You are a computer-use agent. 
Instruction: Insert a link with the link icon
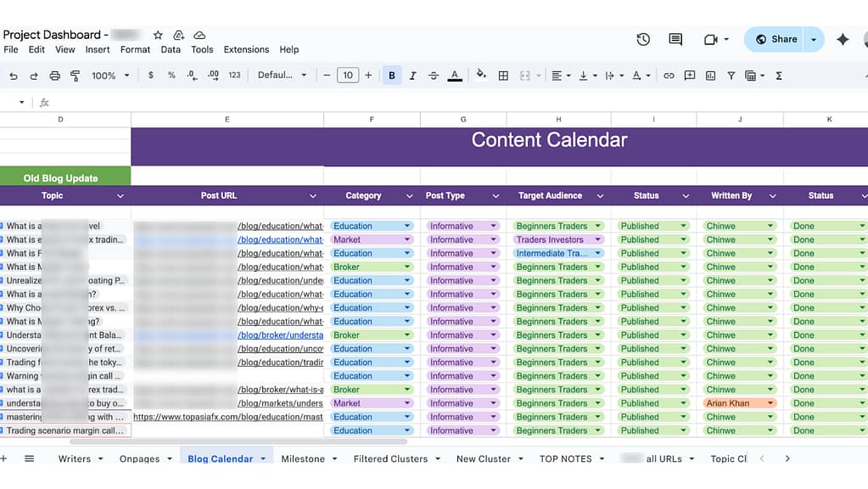coord(669,75)
